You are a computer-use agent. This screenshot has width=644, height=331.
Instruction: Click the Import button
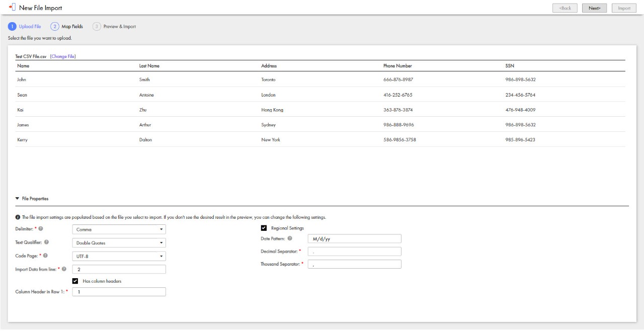coord(624,8)
